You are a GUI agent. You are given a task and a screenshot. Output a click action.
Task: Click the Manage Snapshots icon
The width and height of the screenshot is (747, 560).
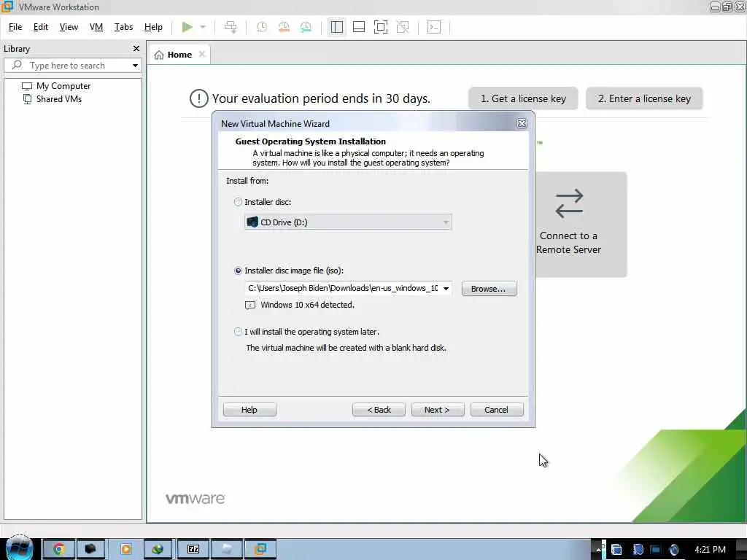tap(306, 27)
